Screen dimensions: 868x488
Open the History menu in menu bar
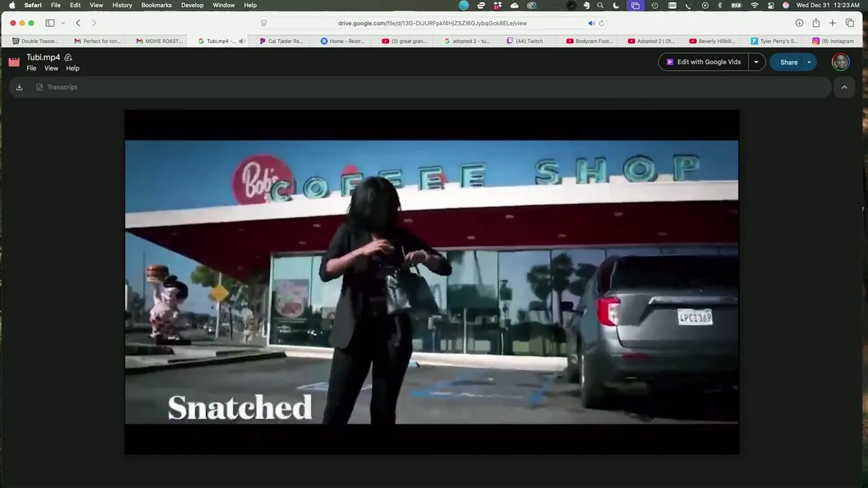click(x=122, y=5)
